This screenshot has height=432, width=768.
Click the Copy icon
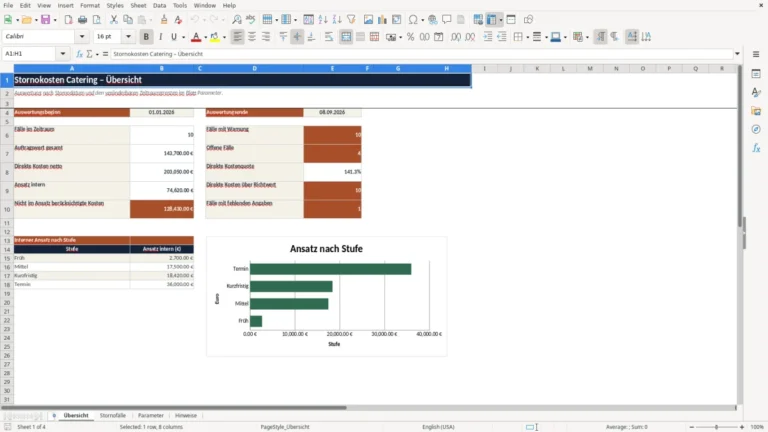(x=128, y=20)
